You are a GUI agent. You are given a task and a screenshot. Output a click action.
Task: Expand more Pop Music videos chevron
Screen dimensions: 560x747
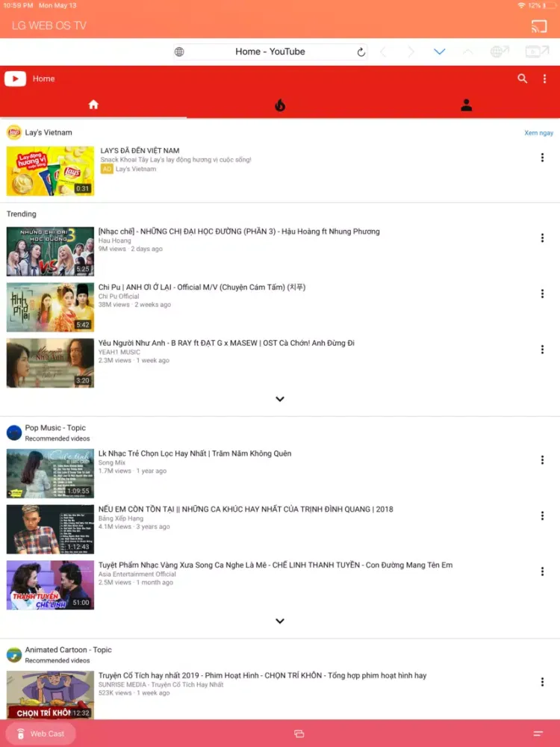click(280, 622)
